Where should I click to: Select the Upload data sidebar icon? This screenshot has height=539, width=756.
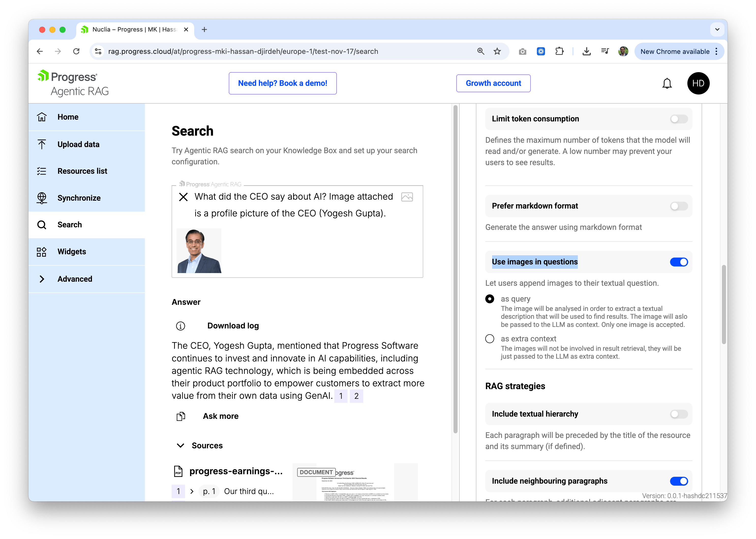[42, 144]
